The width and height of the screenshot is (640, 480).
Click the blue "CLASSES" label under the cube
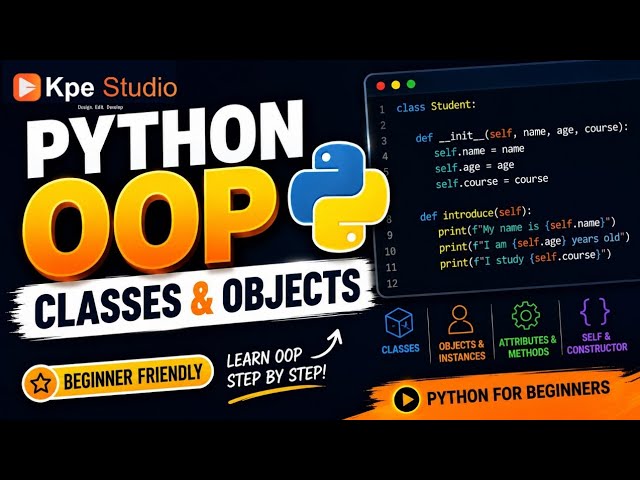[400, 349]
